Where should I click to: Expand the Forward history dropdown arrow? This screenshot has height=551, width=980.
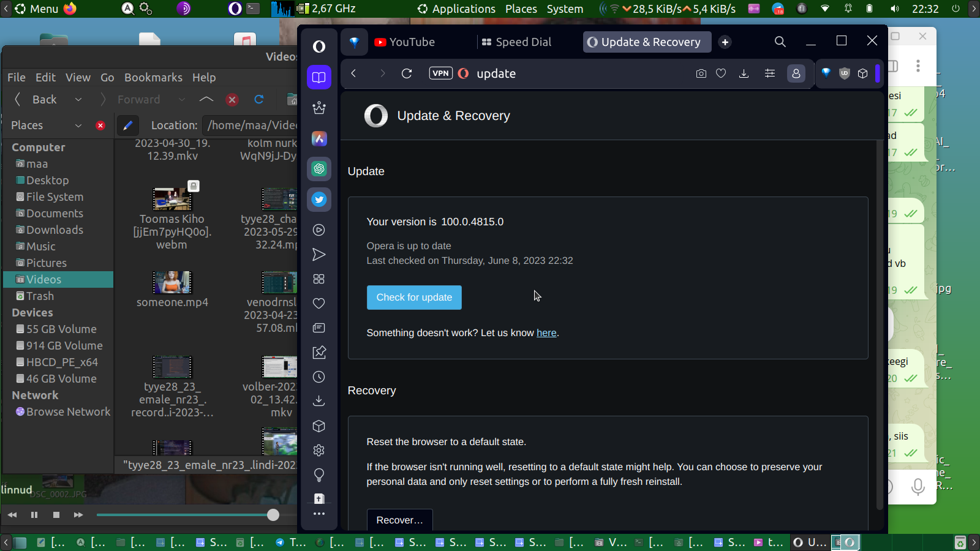point(182,100)
